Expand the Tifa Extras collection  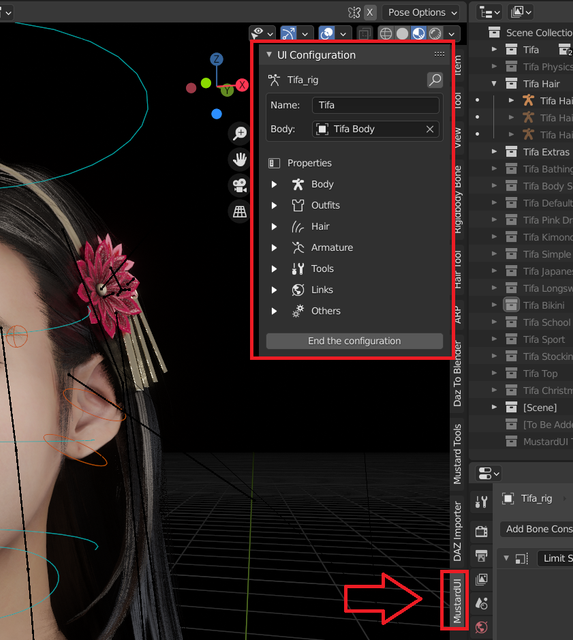pyautogui.click(x=494, y=152)
